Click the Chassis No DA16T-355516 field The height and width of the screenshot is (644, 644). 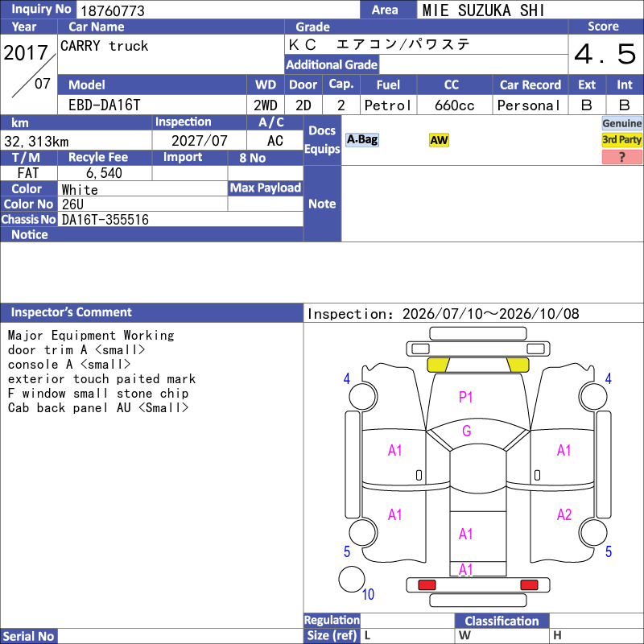click(180, 219)
